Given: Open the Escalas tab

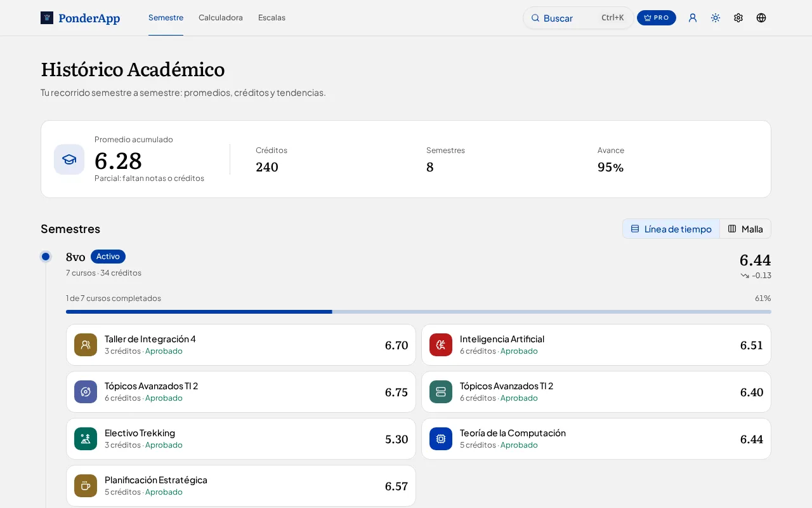Looking at the screenshot, I should (x=272, y=18).
